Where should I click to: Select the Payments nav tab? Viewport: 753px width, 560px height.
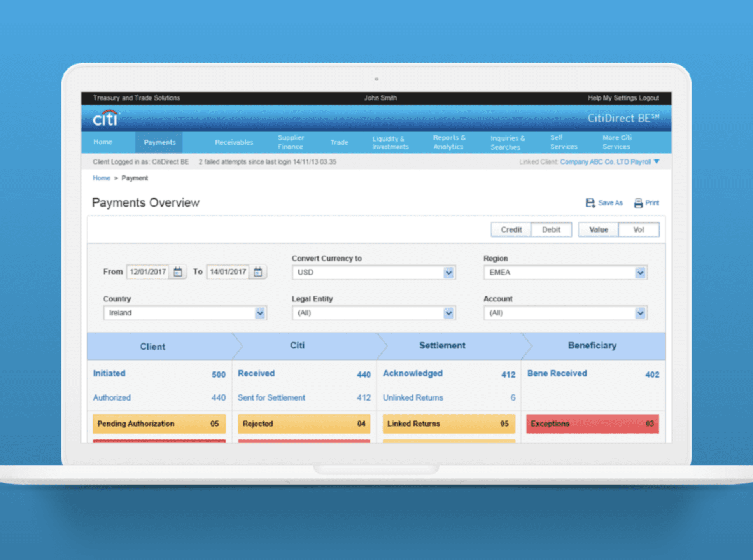(159, 142)
